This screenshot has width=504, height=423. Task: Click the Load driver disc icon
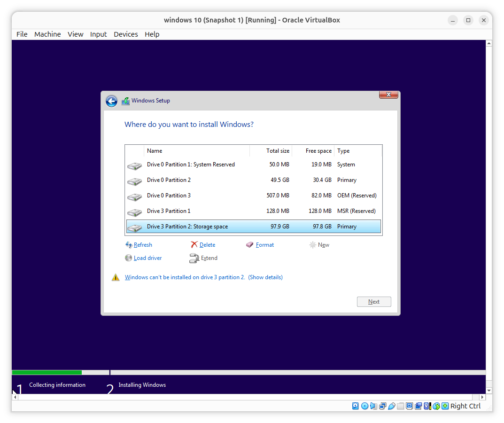[x=128, y=258]
